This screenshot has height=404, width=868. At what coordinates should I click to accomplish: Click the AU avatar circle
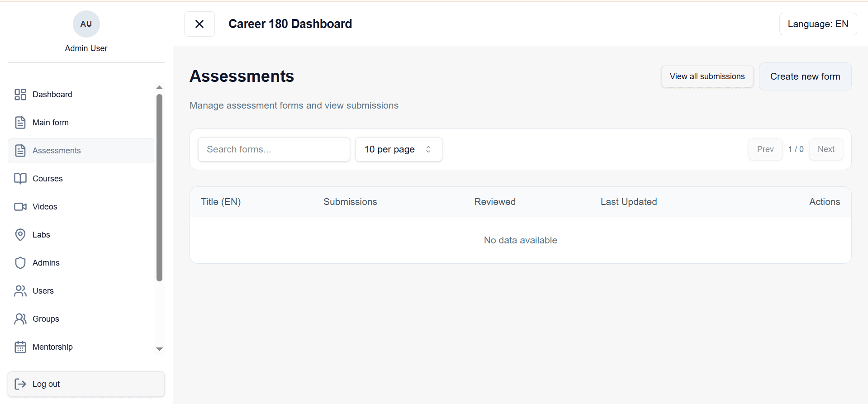pyautogui.click(x=86, y=24)
